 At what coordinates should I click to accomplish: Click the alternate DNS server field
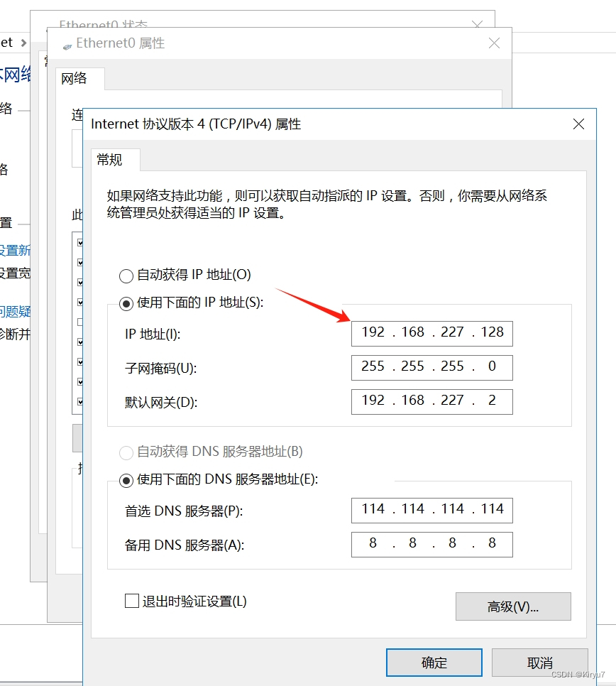432,544
